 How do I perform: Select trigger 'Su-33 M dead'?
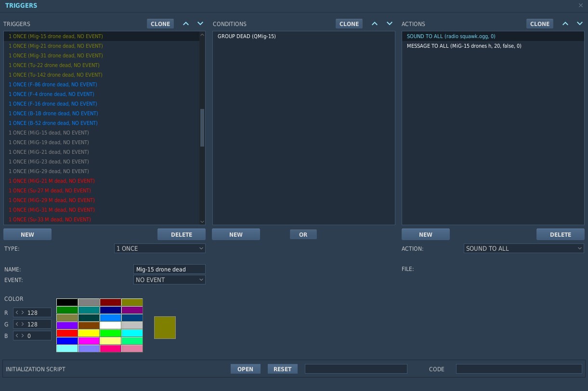(x=101, y=219)
